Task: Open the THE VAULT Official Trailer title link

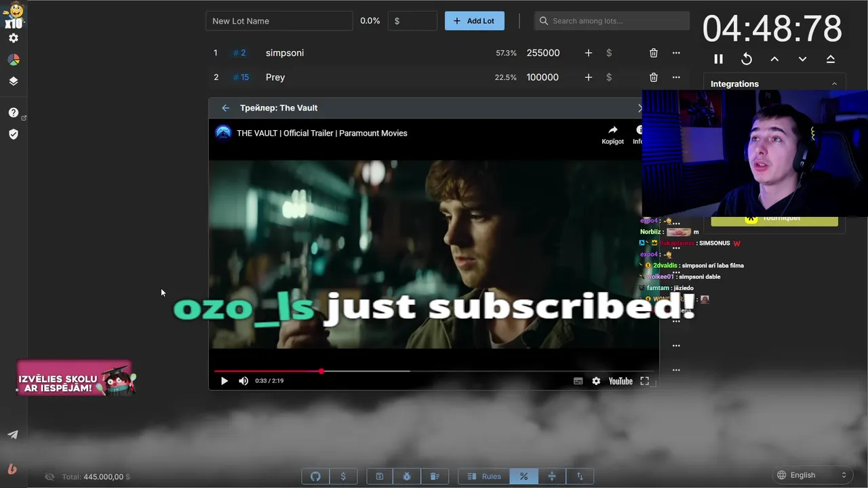Action: 322,133
